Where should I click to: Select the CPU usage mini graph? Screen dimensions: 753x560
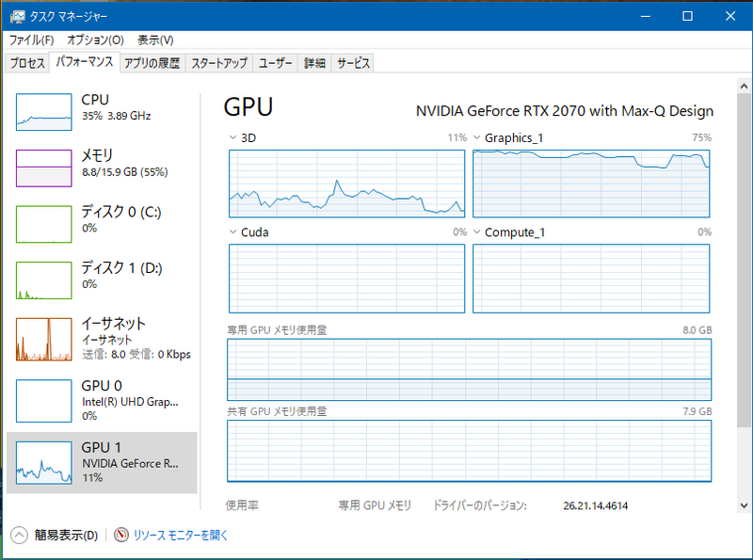click(x=43, y=112)
